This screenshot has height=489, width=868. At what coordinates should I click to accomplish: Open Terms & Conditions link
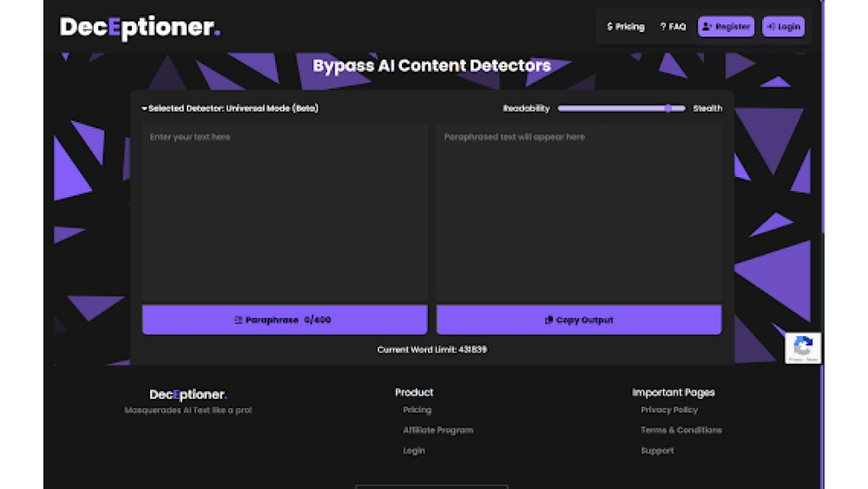pos(681,430)
